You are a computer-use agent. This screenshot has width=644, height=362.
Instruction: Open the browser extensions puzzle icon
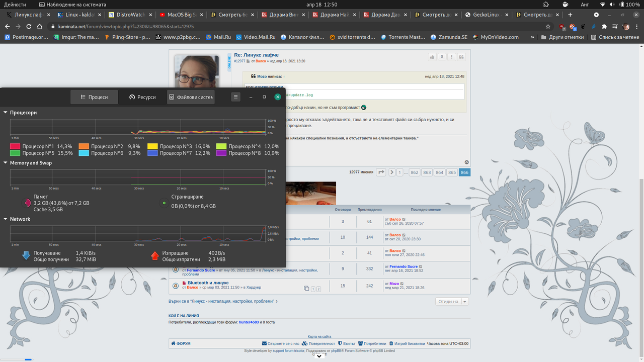tap(604, 26)
